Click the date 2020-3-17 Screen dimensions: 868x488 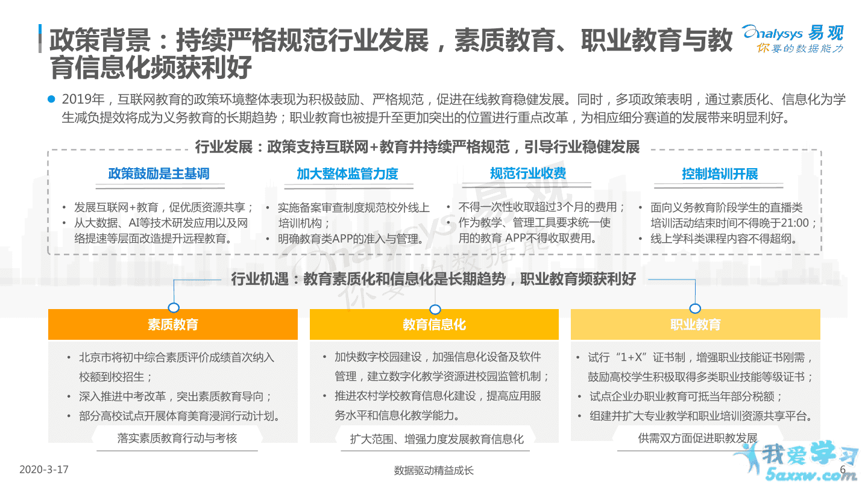click(x=44, y=469)
